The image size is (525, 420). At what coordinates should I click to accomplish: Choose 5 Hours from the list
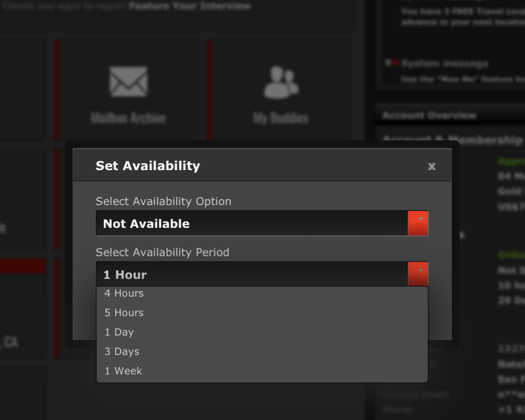[x=124, y=312]
